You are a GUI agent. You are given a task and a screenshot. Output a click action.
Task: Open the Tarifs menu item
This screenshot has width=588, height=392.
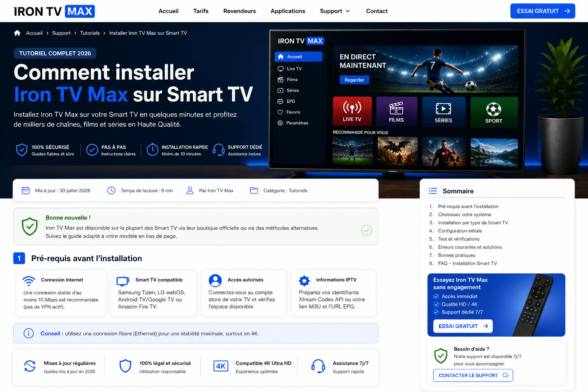pos(201,11)
